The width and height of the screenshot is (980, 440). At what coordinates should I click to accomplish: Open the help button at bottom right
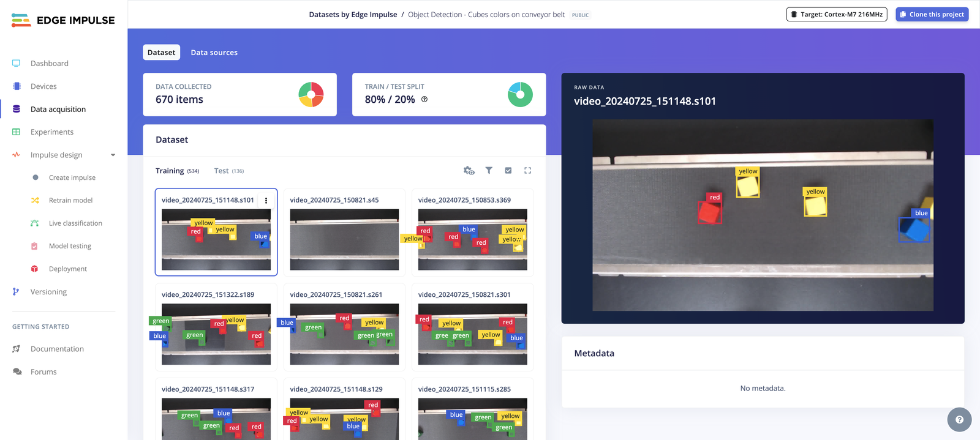point(959,420)
